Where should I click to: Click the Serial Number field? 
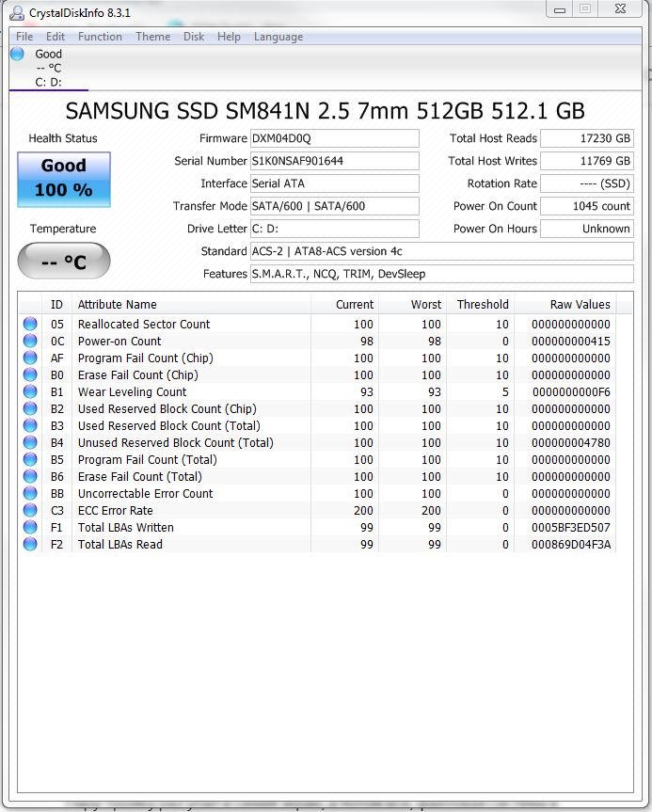(334, 161)
